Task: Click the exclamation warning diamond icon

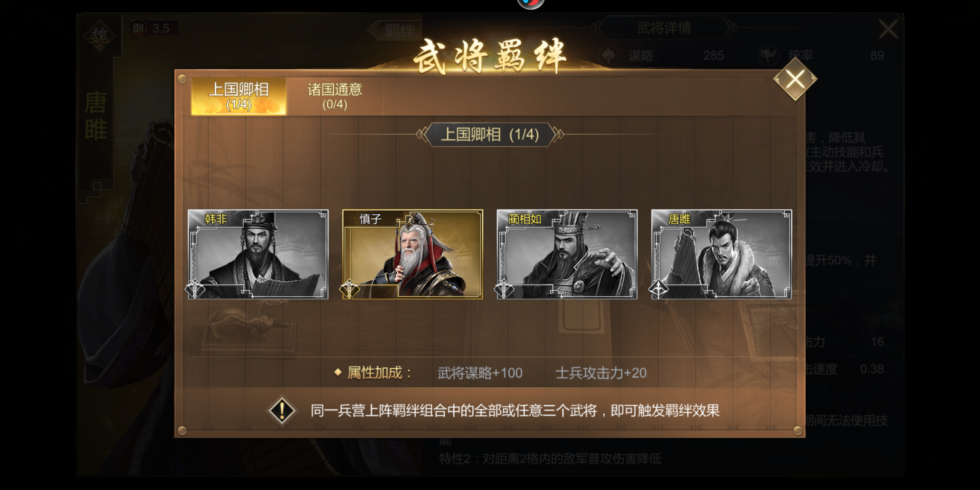Action: pyautogui.click(x=282, y=411)
